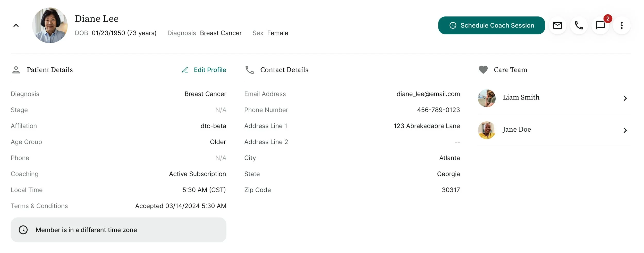
Task: Click Schedule Coach Session button
Action: click(x=491, y=25)
